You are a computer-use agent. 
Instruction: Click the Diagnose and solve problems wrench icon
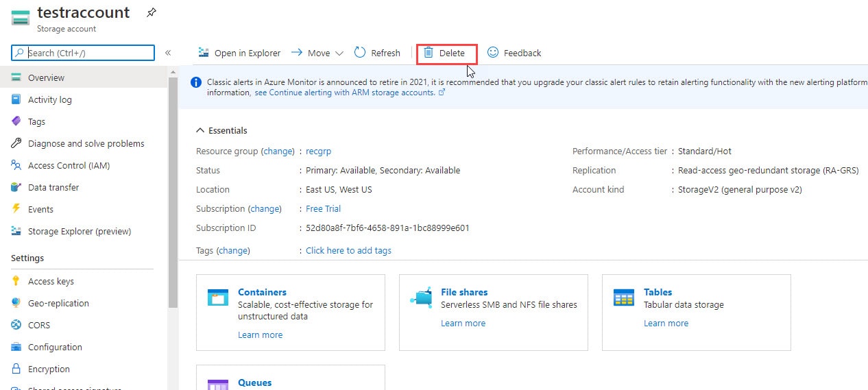(16, 143)
